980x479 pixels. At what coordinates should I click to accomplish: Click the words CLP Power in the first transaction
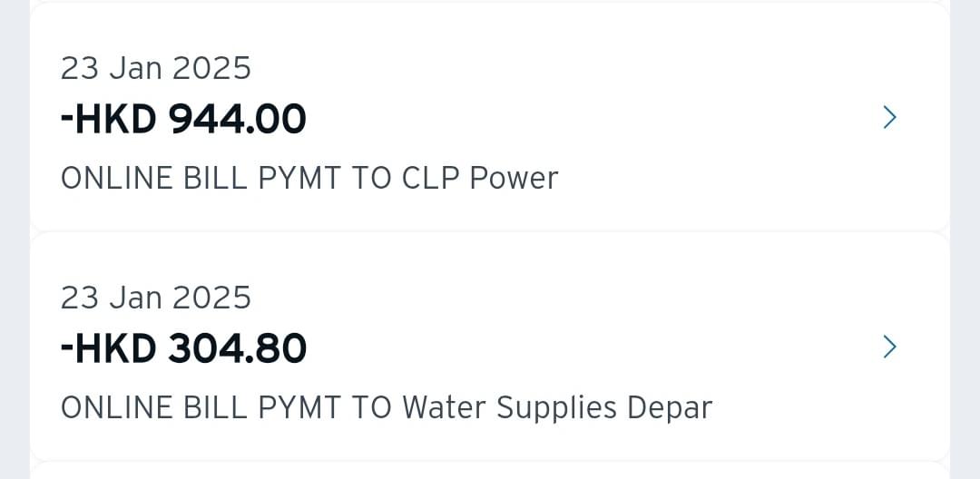tap(479, 179)
